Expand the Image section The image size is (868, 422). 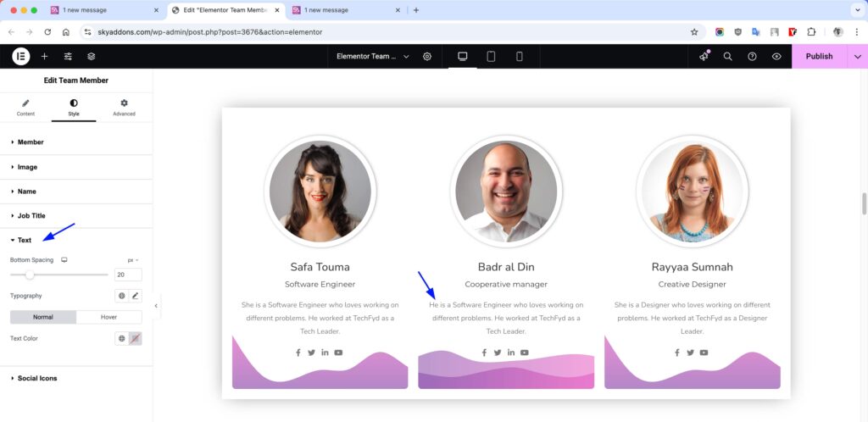click(75, 167)
